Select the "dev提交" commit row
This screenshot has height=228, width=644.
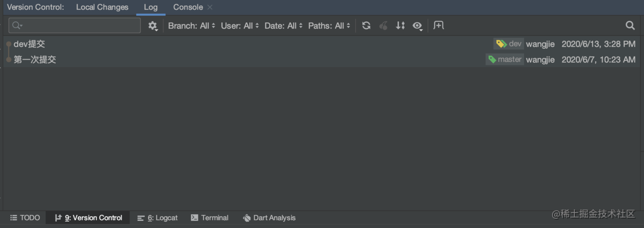(322, 44)
